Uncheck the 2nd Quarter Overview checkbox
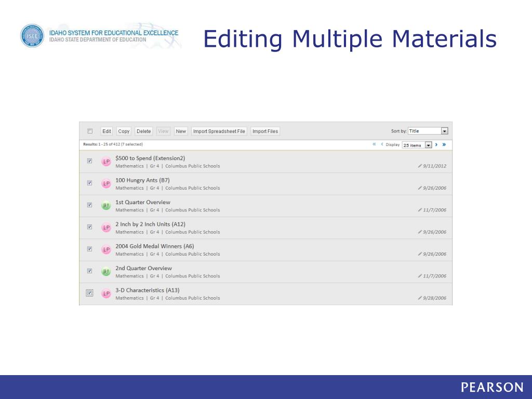The height and width of the screenshot is (399, 532). (89, 271)
